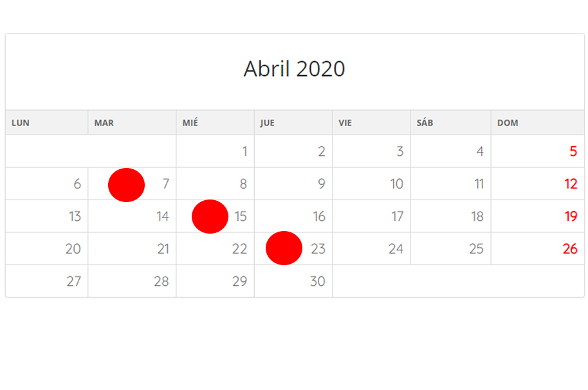Select the Abril 2020 month title
This screenshot has height=390, width=588.
(x=295, y=69)
